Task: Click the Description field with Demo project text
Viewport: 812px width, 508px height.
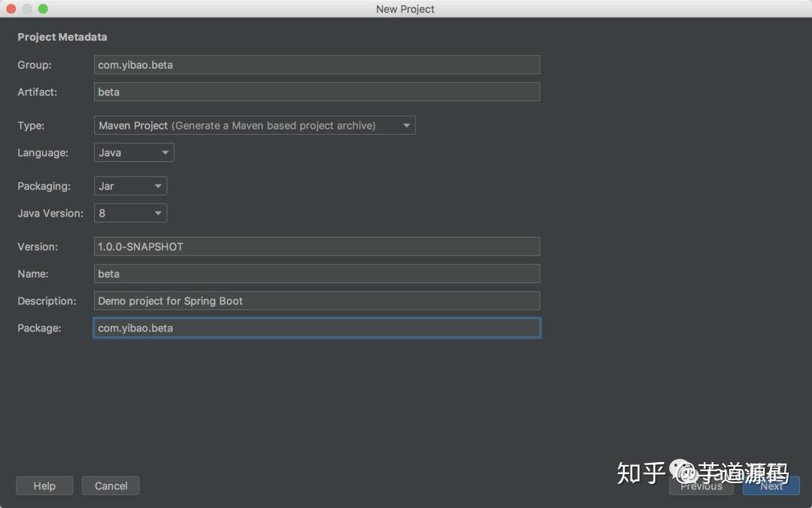Action: pos(316,300)
